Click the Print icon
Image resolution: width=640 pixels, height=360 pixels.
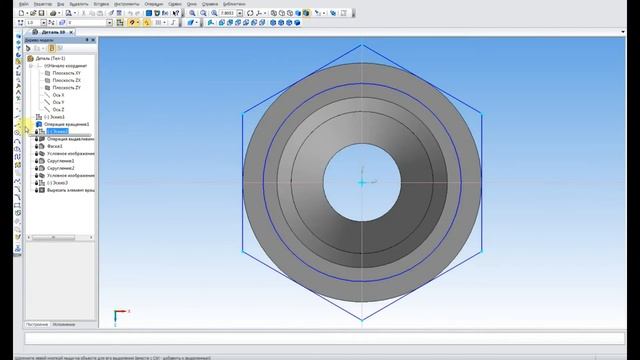53,13
